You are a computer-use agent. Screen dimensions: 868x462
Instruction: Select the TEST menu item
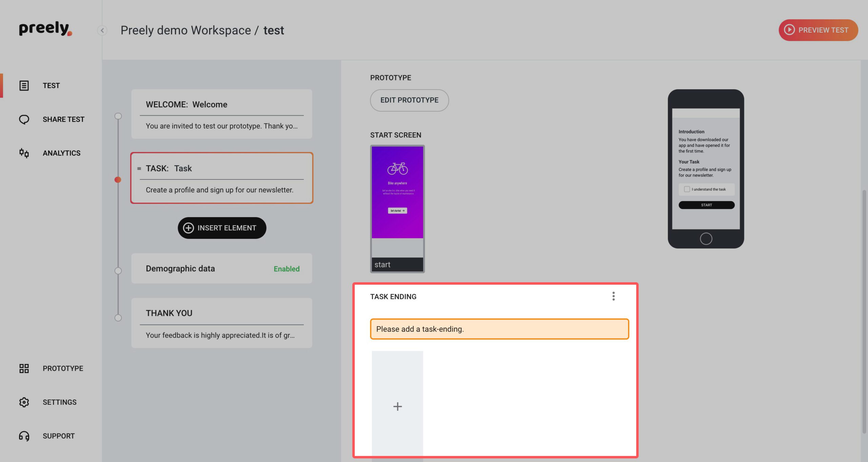coord(51,85)
